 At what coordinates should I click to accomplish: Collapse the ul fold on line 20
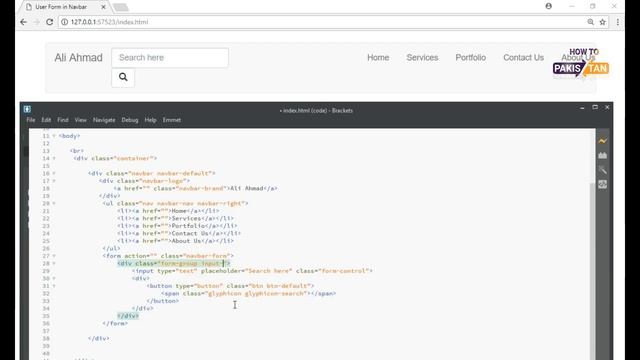click(x=54, y=203)
